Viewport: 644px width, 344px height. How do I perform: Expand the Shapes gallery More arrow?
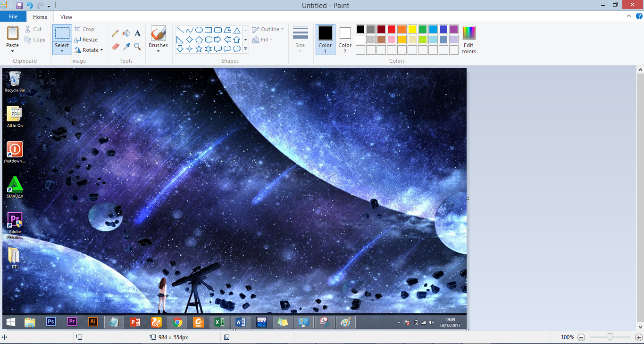click(x=245, y=49)
